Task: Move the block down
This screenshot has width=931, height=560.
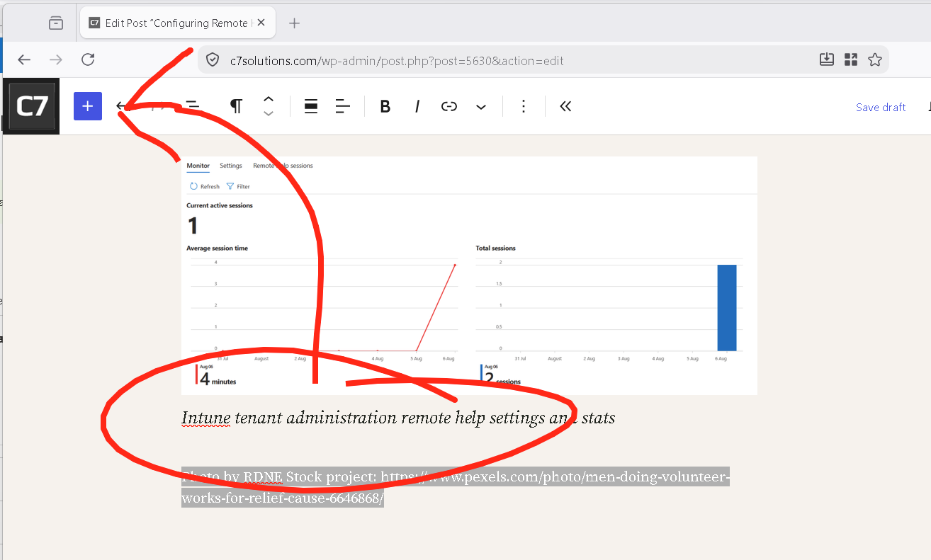Action: (269, 113)
